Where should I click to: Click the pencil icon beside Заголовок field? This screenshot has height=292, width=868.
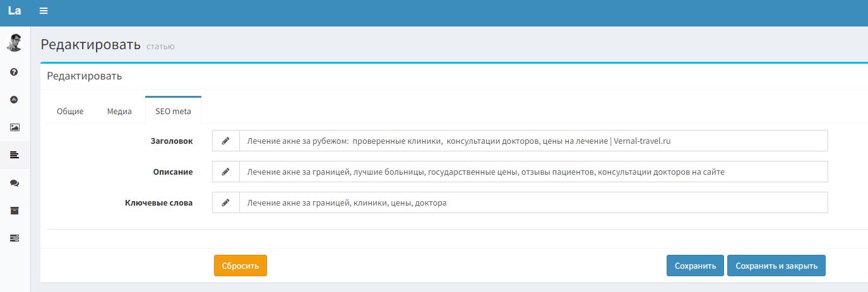click(x=226, y=141)
